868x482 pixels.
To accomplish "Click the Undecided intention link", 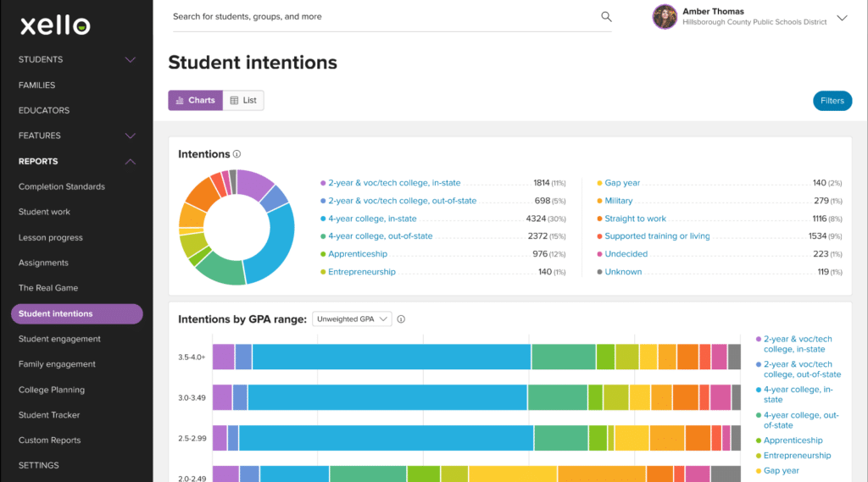I will [x=626, y=254].
